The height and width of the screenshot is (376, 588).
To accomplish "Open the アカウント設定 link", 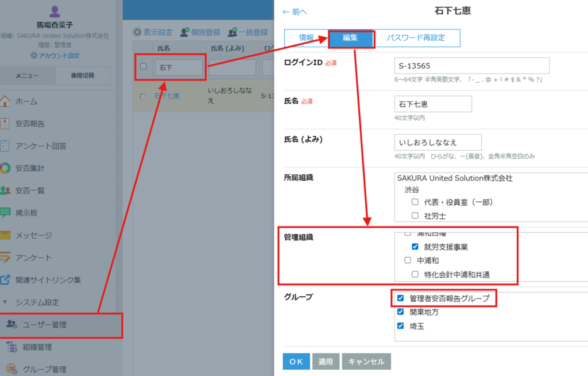I will 55,56.
